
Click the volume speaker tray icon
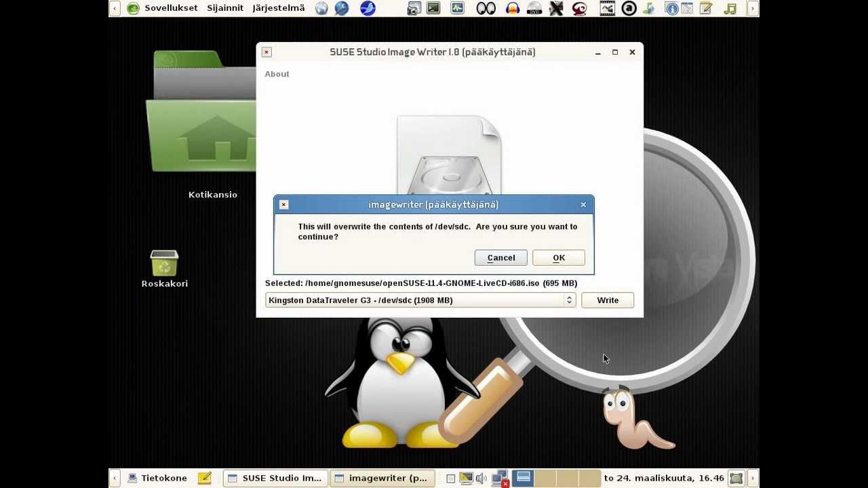481,478
